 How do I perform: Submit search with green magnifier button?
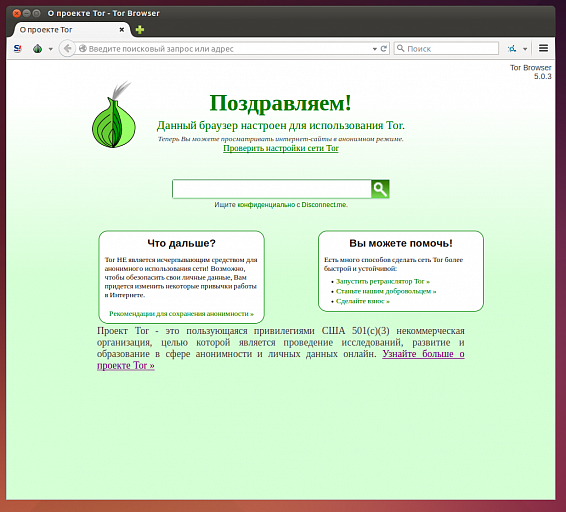pos(380,189)
